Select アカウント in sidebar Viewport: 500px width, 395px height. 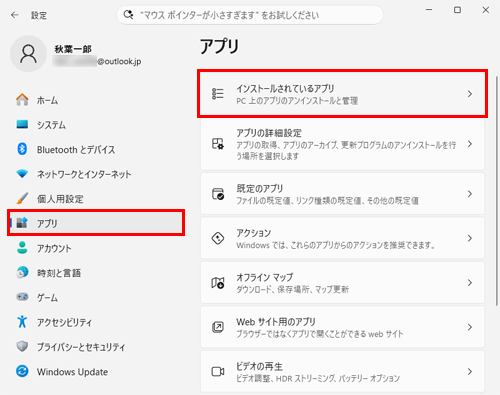click(96, 248)
